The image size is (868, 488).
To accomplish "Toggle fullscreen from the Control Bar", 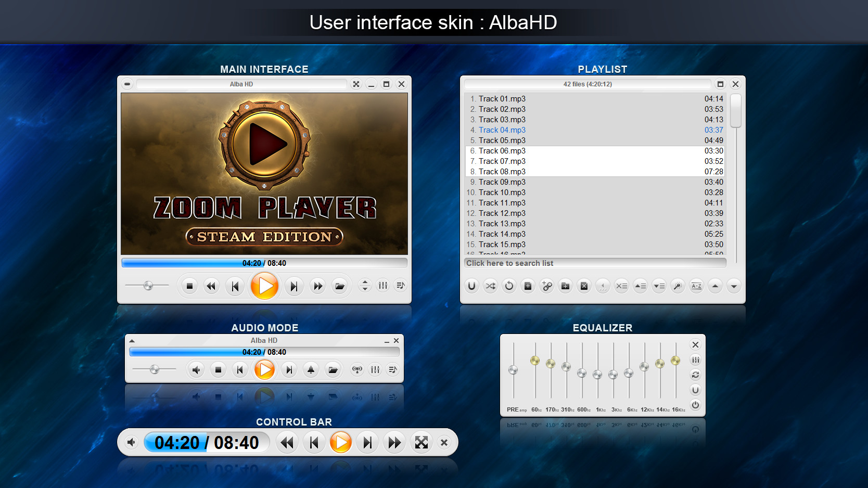I will point(422,442).
